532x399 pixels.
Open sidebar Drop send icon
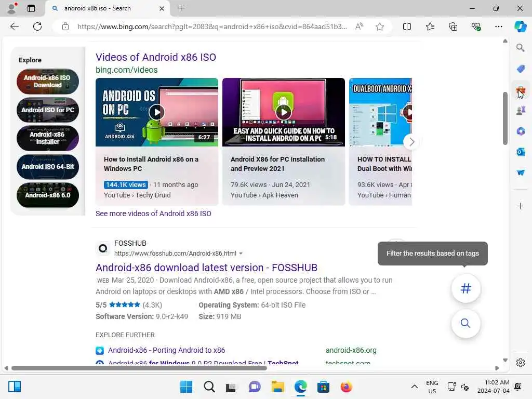pos(521,172)
